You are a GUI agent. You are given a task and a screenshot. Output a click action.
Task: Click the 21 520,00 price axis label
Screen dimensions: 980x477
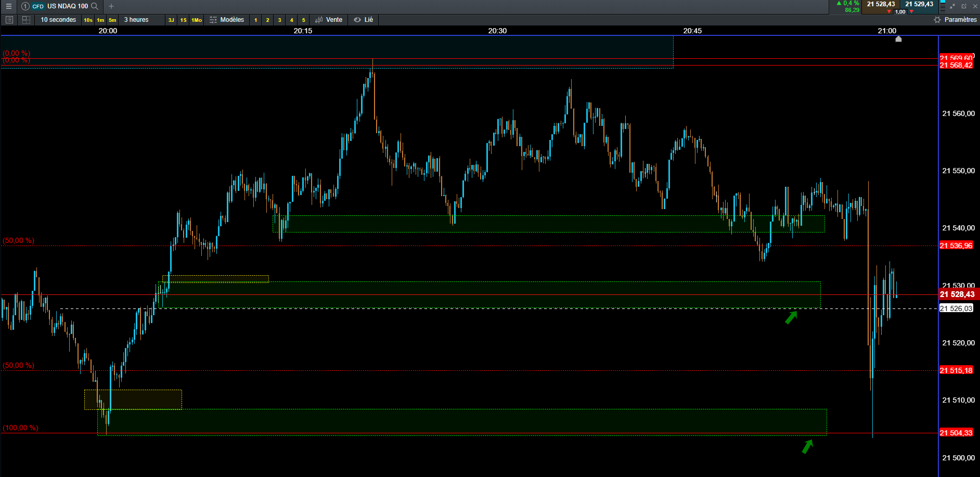[x=959, y=343]
